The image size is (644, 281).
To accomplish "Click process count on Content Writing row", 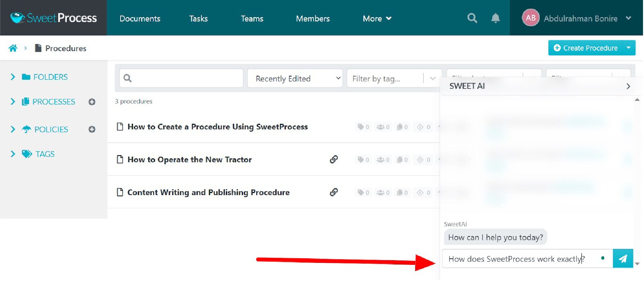I will pos(402,192).
